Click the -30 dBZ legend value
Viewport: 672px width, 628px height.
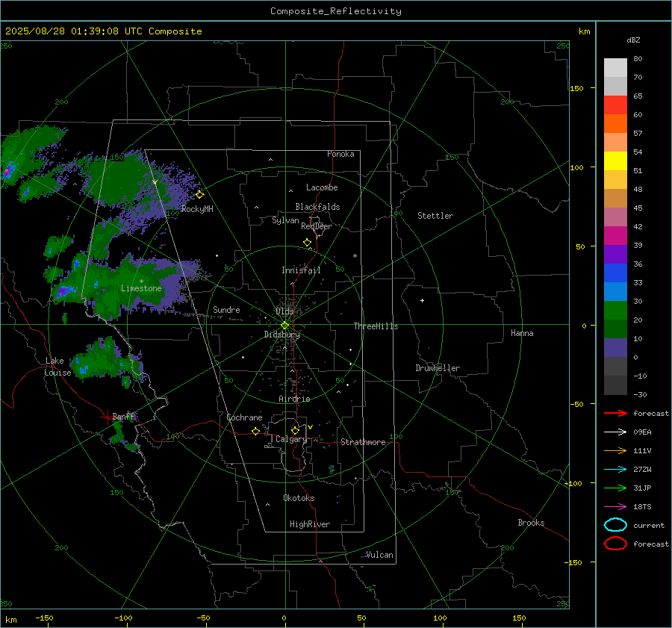coord(640,394)
